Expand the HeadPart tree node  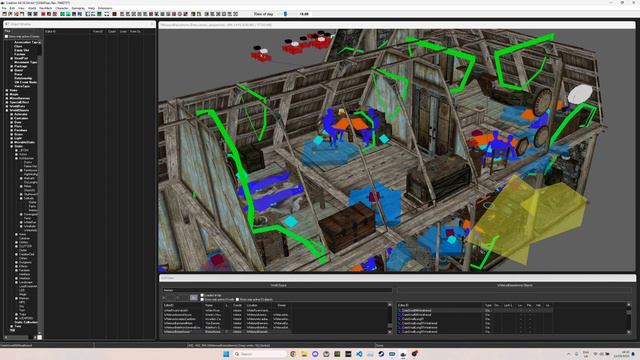click(x=11, y=58)
